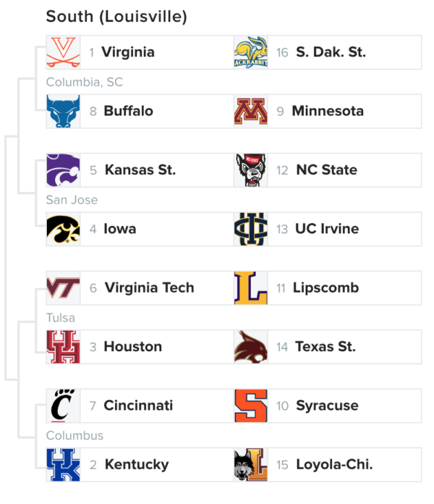Click the Cincinnati Bearcats C logo

point(63,406)
